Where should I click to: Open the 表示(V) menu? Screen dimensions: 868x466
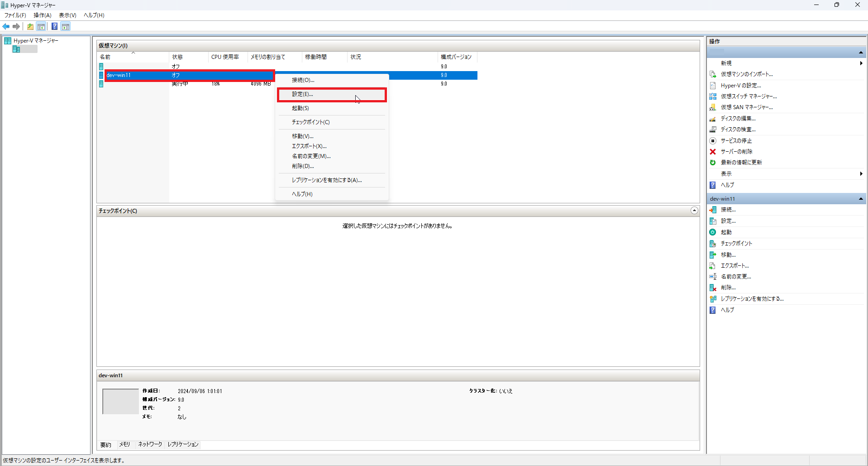pyautogui.click(x=67, y=15)
